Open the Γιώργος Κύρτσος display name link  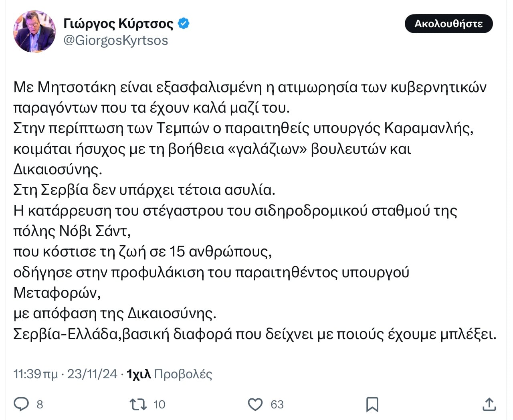(118, 24)
